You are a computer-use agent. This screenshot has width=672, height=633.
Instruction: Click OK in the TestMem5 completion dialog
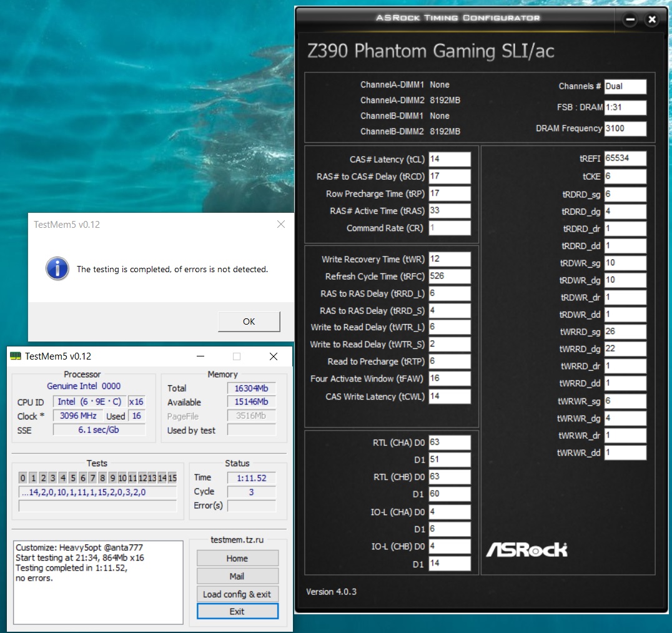click(x=249, y=321)
